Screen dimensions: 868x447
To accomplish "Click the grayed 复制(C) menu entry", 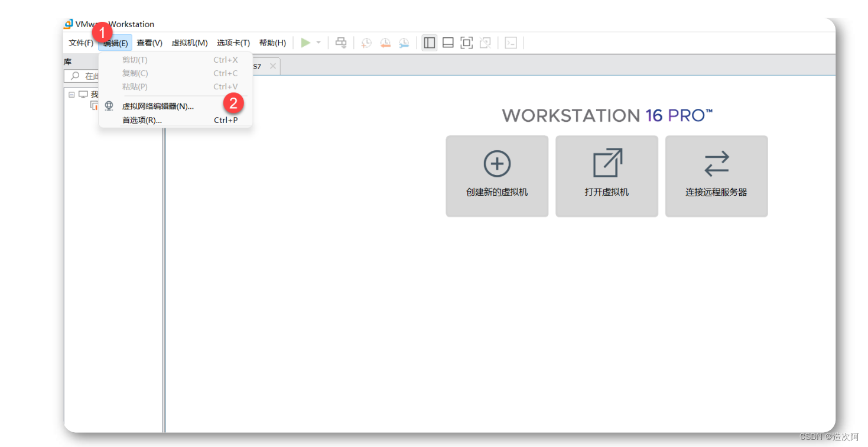I will (x=175, y=73).
